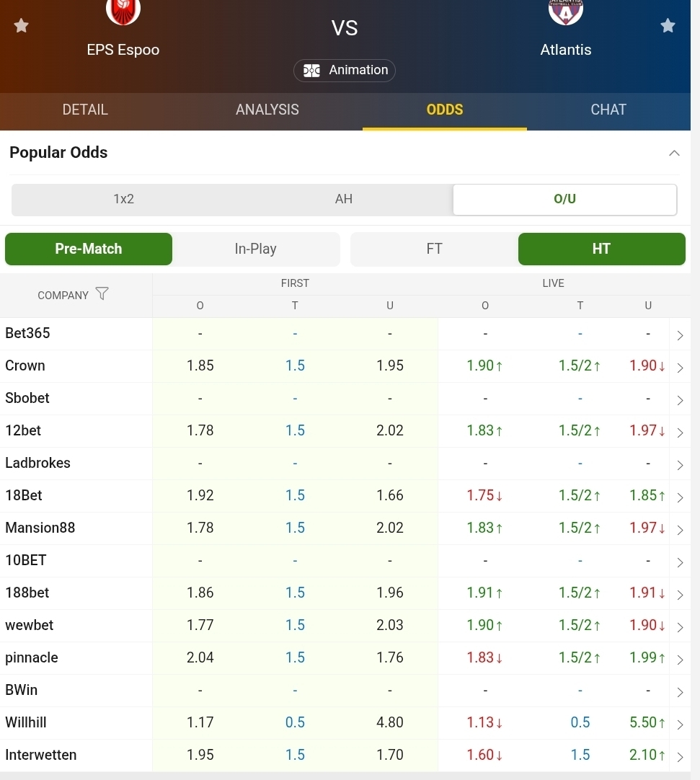Image resolution: width=700 pixels, height=780 pixels.
Task: Select the FT full-time toggle
Action: tap(434, 249)
